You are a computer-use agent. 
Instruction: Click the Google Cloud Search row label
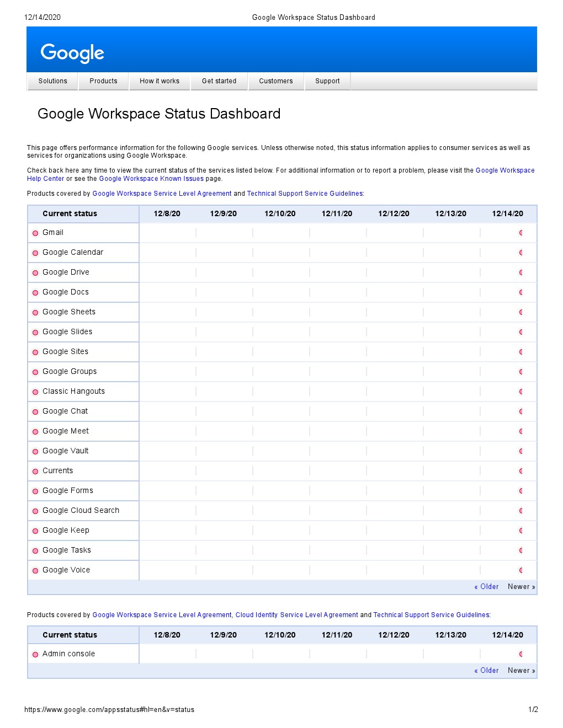coord(81,511)
